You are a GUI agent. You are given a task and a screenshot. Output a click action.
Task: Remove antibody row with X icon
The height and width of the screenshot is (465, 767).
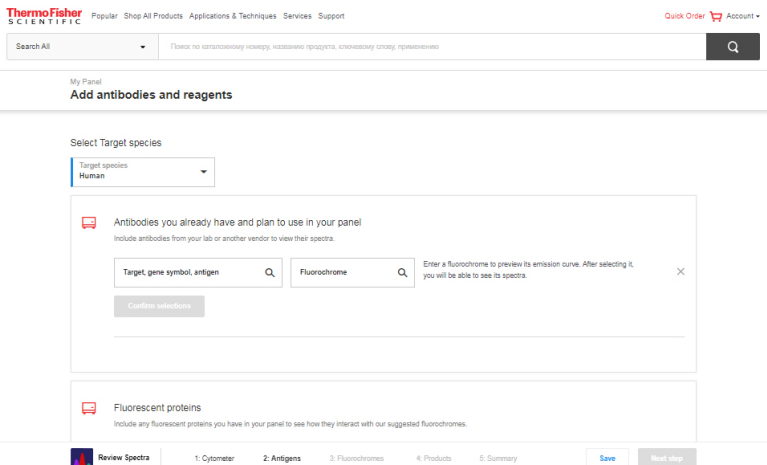tap(681, 271)
